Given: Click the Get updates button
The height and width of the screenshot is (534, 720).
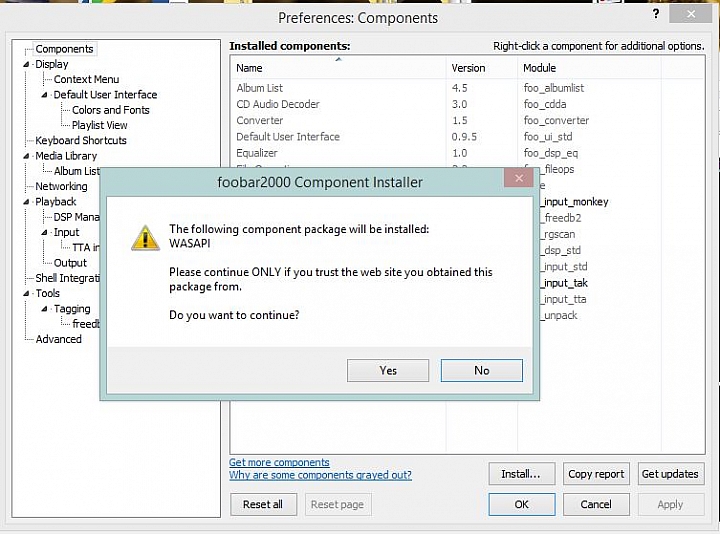Looking at the screenshot, I should point(670,474).
